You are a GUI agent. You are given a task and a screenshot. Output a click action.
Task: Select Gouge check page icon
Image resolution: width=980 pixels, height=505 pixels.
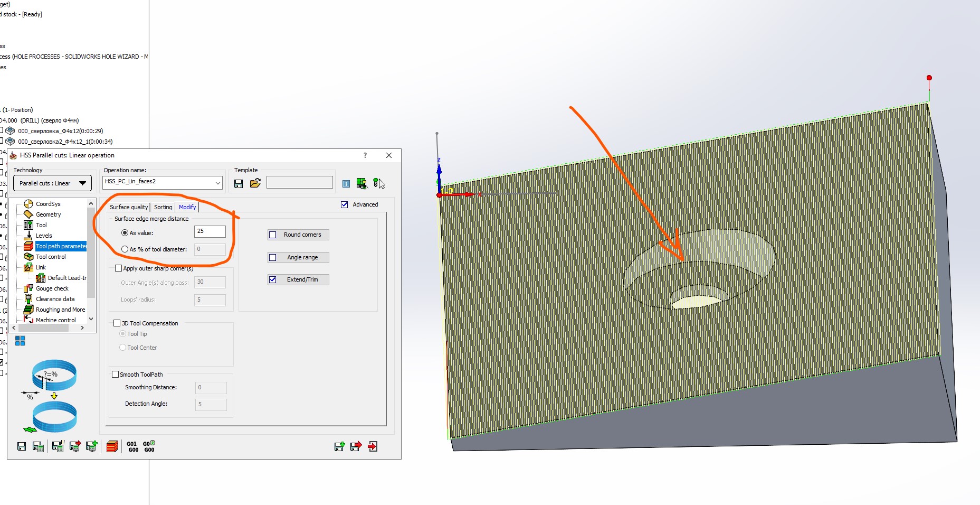pos(28,288)
